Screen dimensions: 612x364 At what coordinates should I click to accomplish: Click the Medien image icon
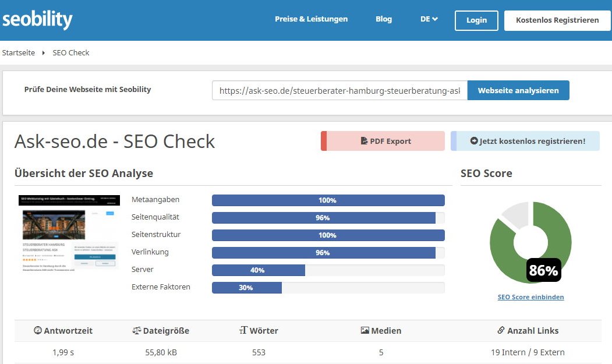pyautogui.click(x=365, y=330)
